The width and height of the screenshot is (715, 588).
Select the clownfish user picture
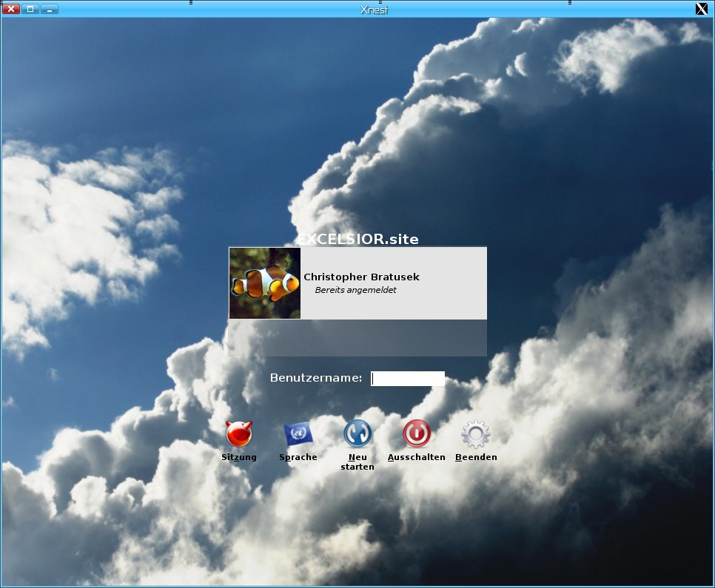coord(265,283)
